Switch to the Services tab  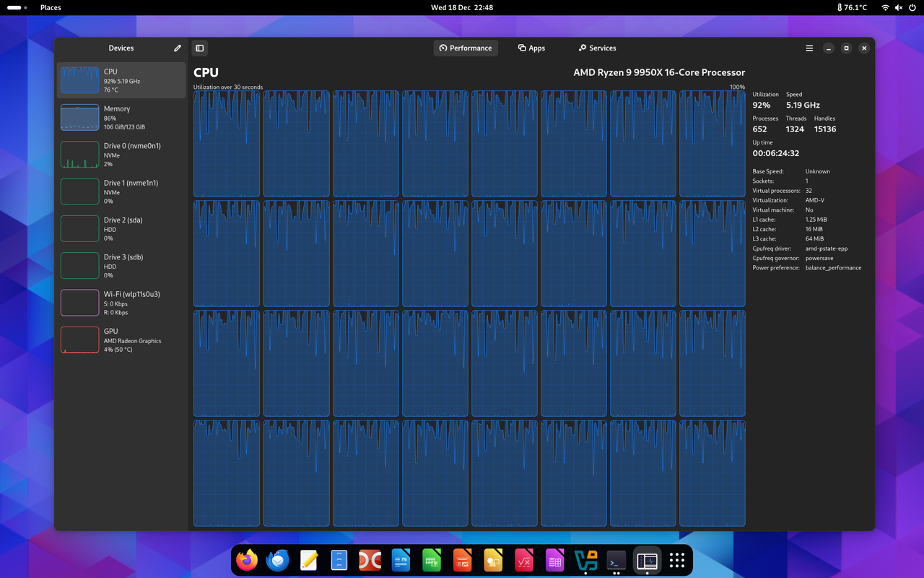(x=597, y=48)
